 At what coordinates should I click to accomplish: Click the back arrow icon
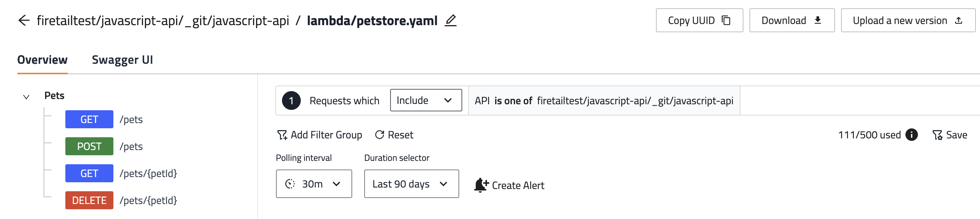24,21
